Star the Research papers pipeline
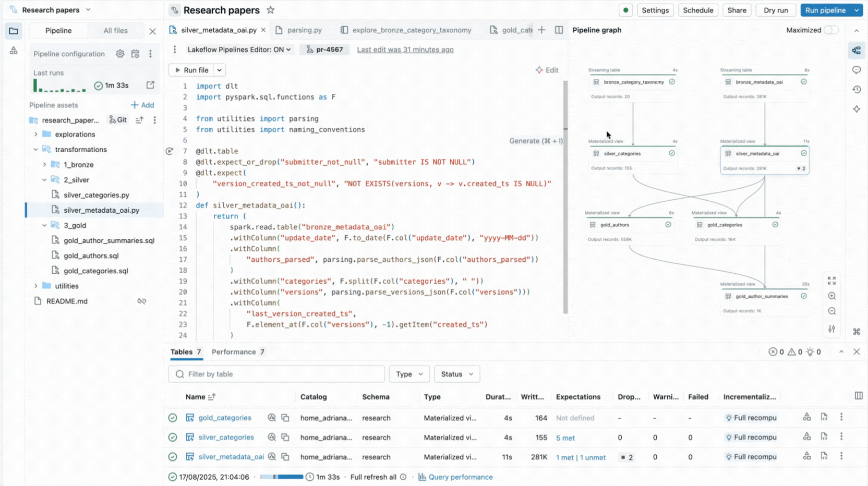868x486 pixels. [x=270, y=10]
